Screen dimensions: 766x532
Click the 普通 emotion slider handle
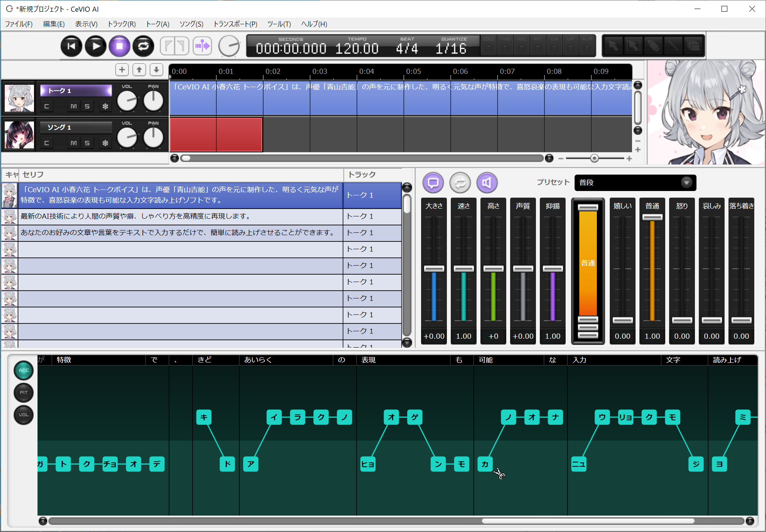click(652, 217)
